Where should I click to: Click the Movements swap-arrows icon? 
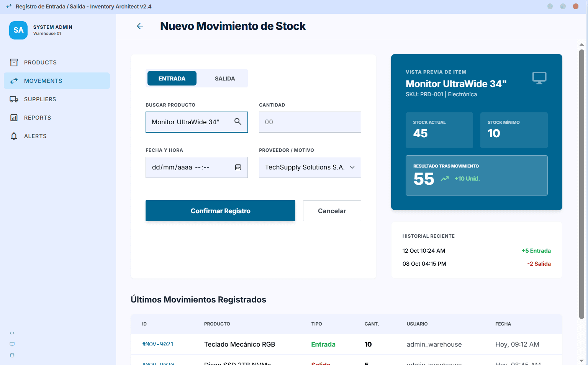[x=14, y=81]
